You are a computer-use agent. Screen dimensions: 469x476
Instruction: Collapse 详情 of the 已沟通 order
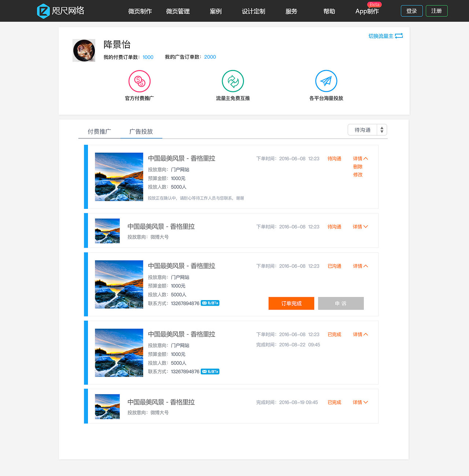[361, 266]
